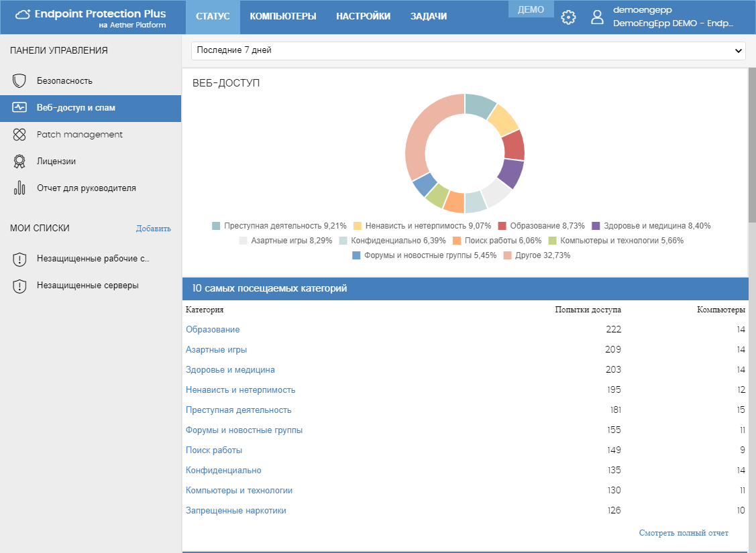Click orange Поиск работы legend swatch
The image size is (756, 553).
pos(457,241)
